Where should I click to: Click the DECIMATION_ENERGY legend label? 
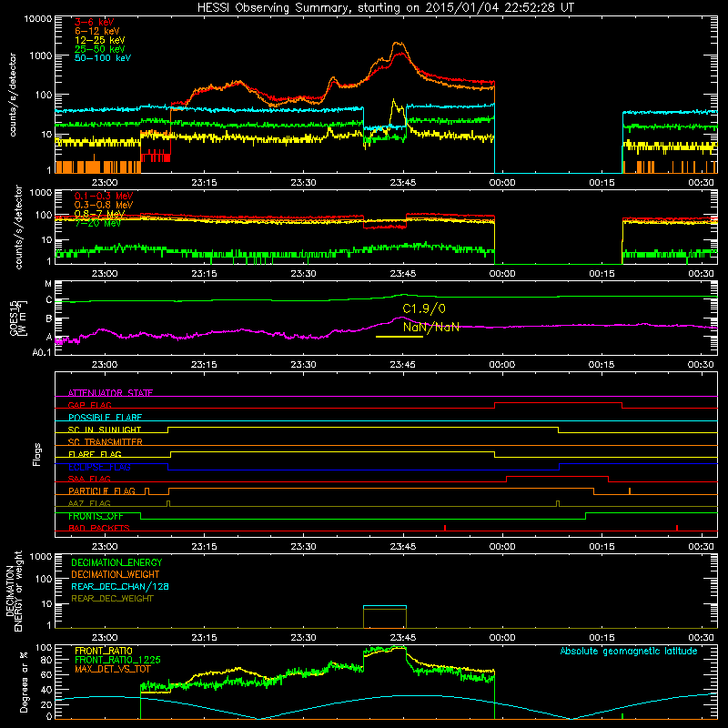[116, 562]
